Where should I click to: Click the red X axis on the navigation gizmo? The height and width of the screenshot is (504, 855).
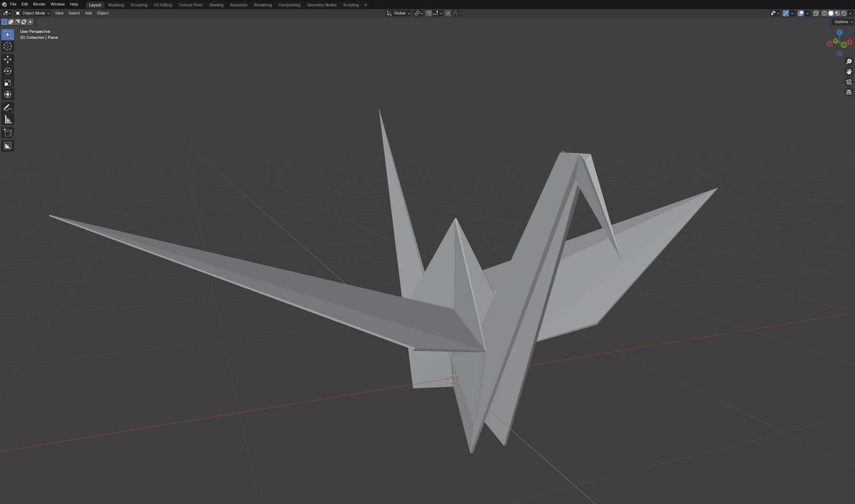pyautogui.click(x=849, y=43)
